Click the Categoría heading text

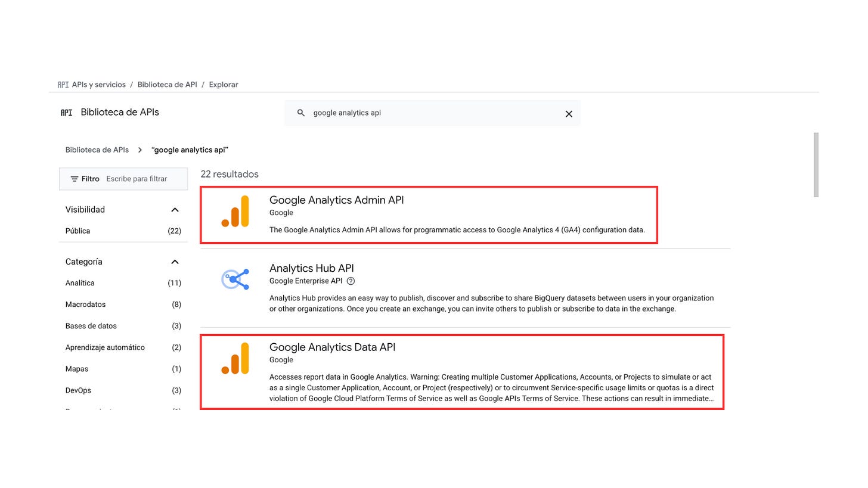point(84,262)
